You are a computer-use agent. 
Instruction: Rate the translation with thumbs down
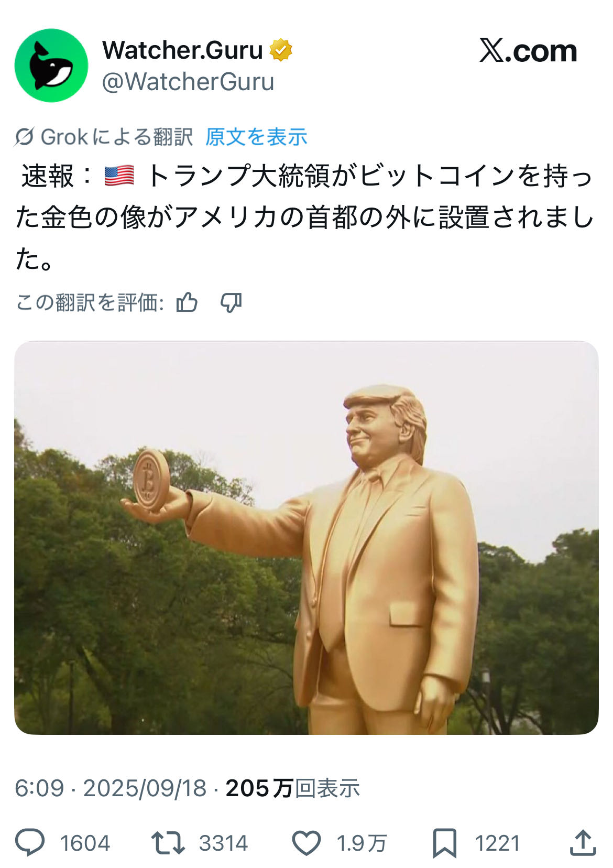pyautogui.click(x=231, y=302)
